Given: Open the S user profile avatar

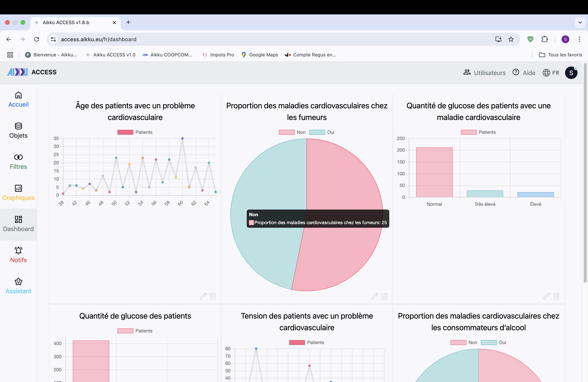Looking at the screenshot, I should (x=571, y=73).
